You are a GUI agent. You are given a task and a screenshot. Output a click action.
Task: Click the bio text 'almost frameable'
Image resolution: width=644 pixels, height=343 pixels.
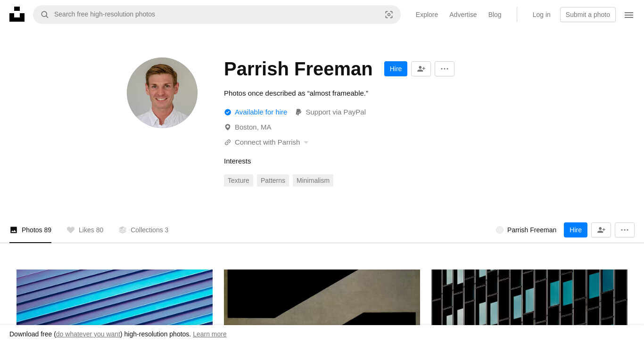point(296,93)
